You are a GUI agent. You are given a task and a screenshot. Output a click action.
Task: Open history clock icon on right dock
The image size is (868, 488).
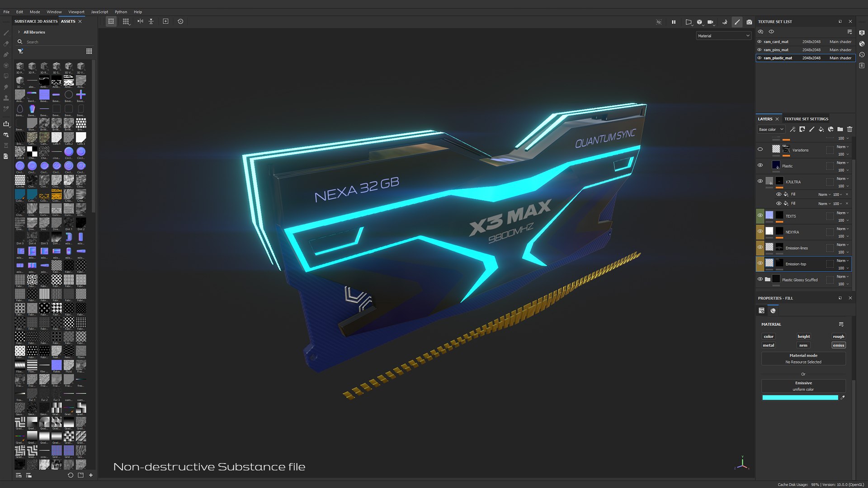(x=862, y=55)
